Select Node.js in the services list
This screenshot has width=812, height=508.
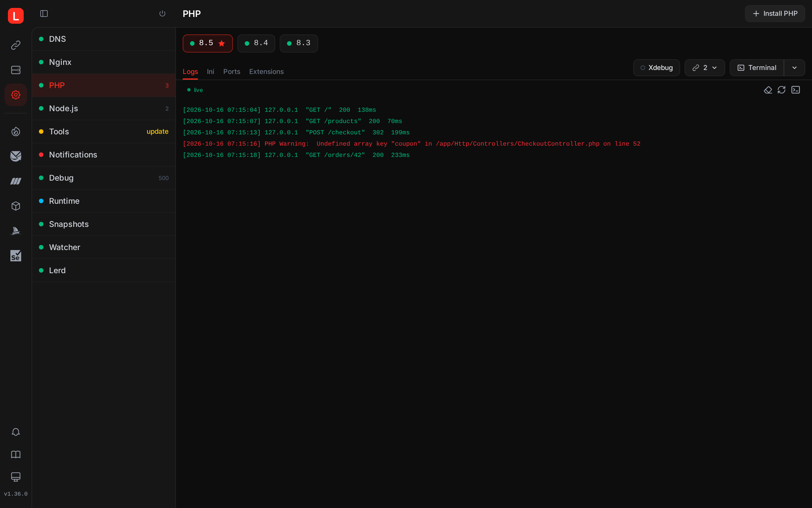(104, 109)
